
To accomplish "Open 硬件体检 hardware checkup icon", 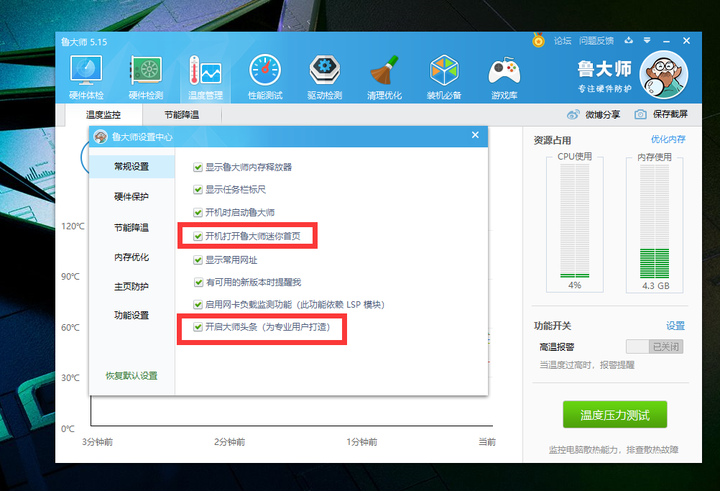I will [86, 76].
